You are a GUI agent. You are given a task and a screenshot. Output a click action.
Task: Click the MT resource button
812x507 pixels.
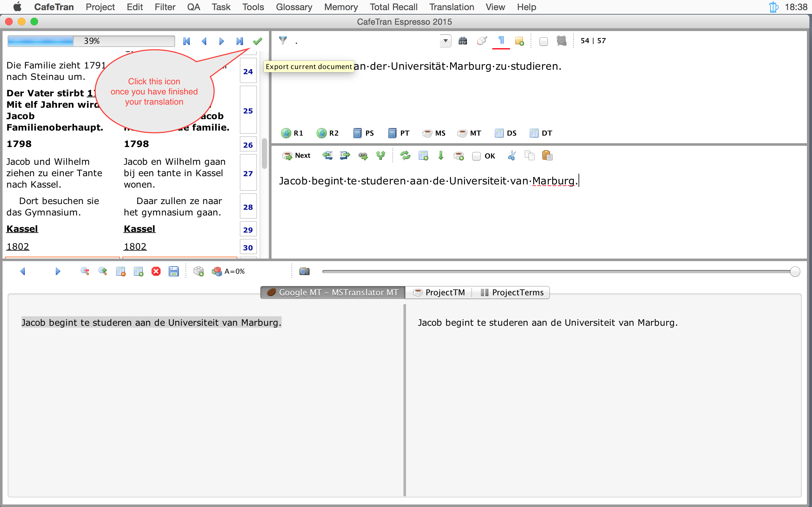coord(469,133)
